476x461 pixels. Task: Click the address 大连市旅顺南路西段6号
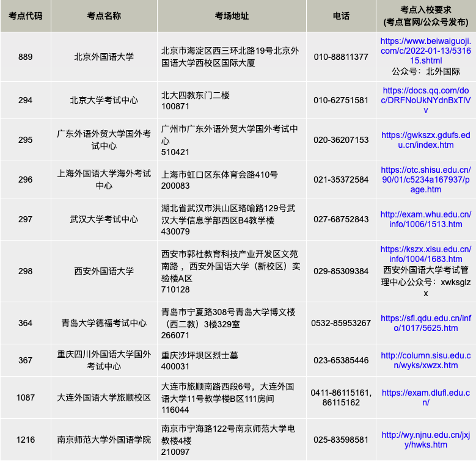(206, 387)
